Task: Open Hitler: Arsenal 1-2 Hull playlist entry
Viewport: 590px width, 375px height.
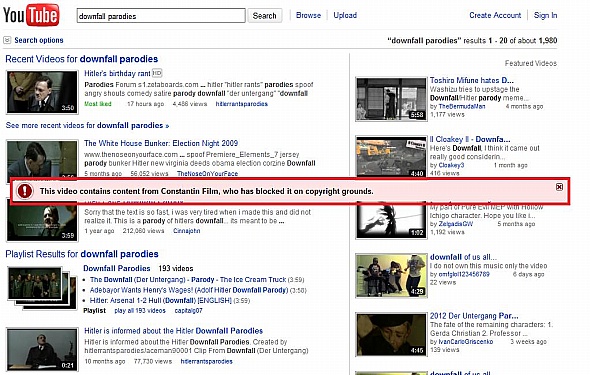Action: click(160, 301)
